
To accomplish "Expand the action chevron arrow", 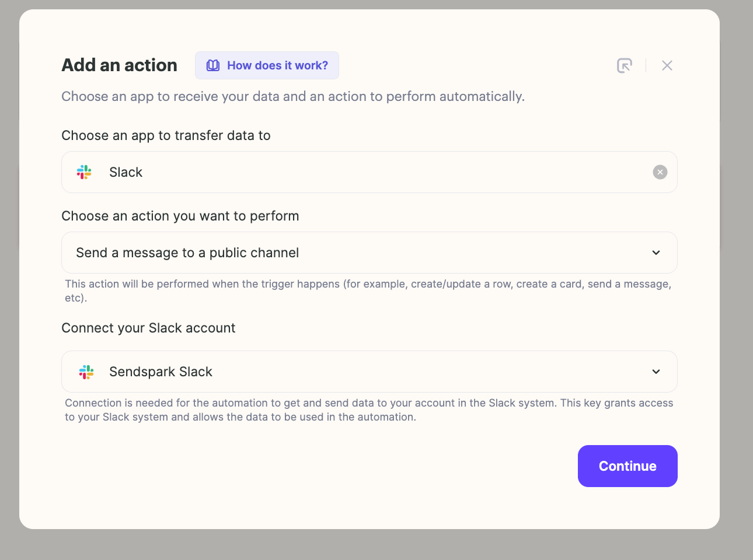I will pyautogui.click(x=656, y=253).
